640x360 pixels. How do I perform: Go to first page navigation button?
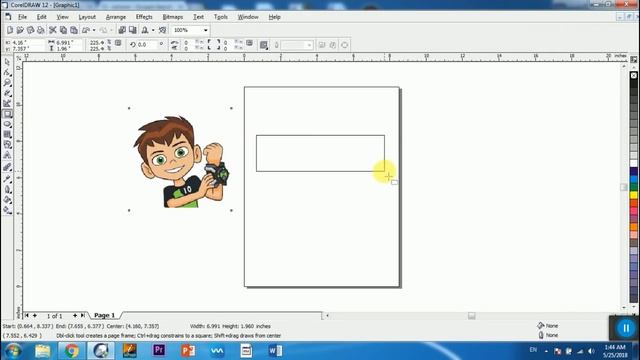[27, 316]
